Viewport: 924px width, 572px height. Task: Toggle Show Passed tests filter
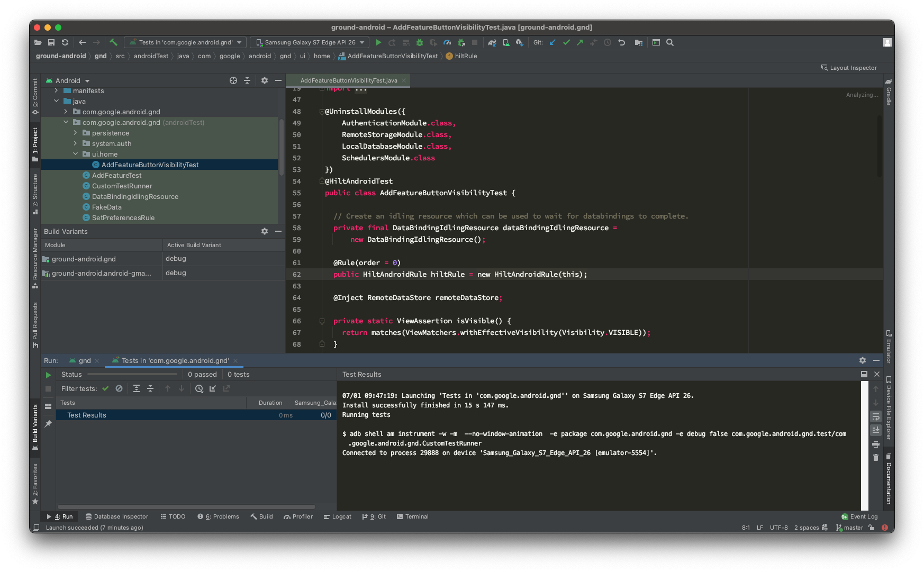105,388
